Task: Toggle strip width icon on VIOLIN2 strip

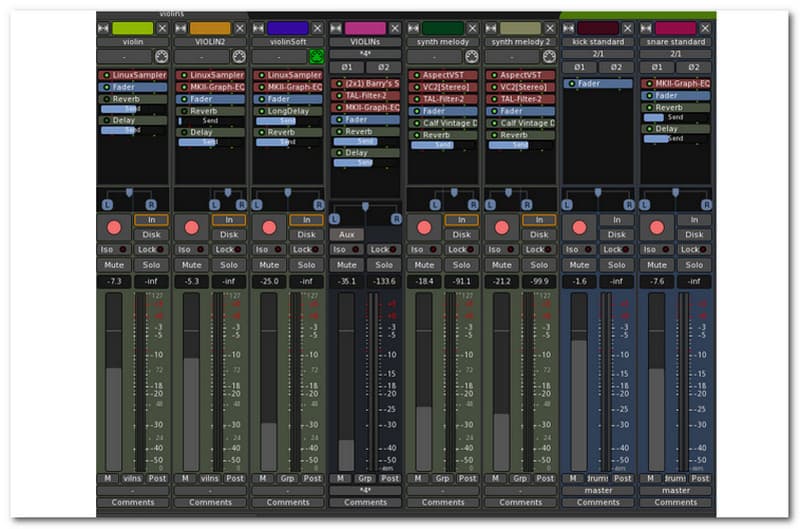Action: tap(181, 28)
